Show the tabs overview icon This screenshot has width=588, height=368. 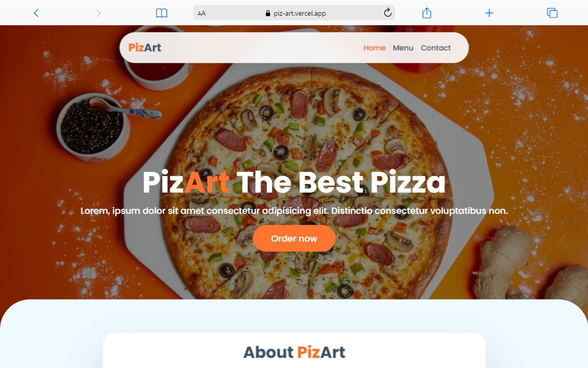click(x=552, y=13)
